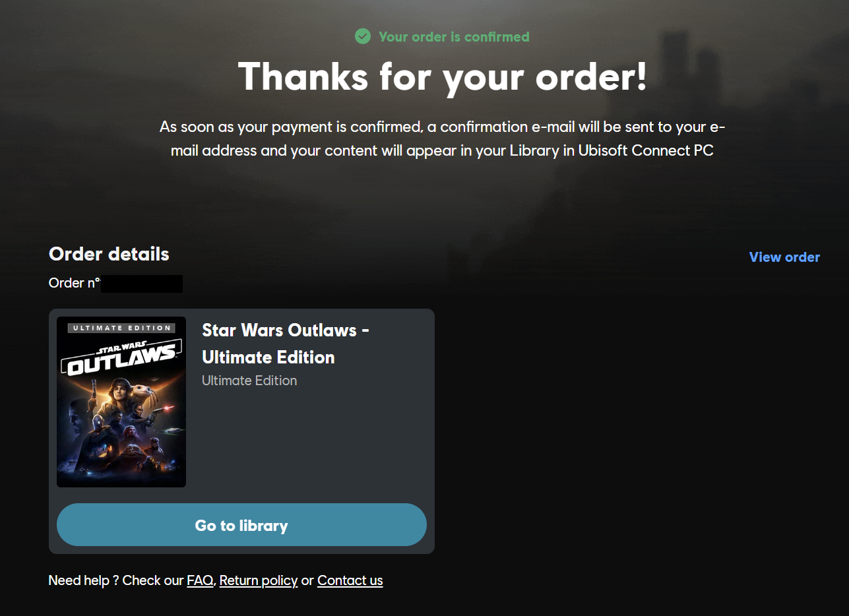
Task: Open the View order link
Action: coord(784,257)
